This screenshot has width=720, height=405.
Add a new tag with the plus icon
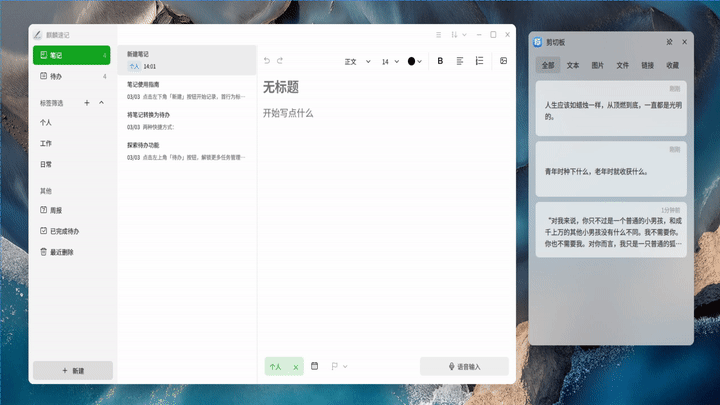87,103
